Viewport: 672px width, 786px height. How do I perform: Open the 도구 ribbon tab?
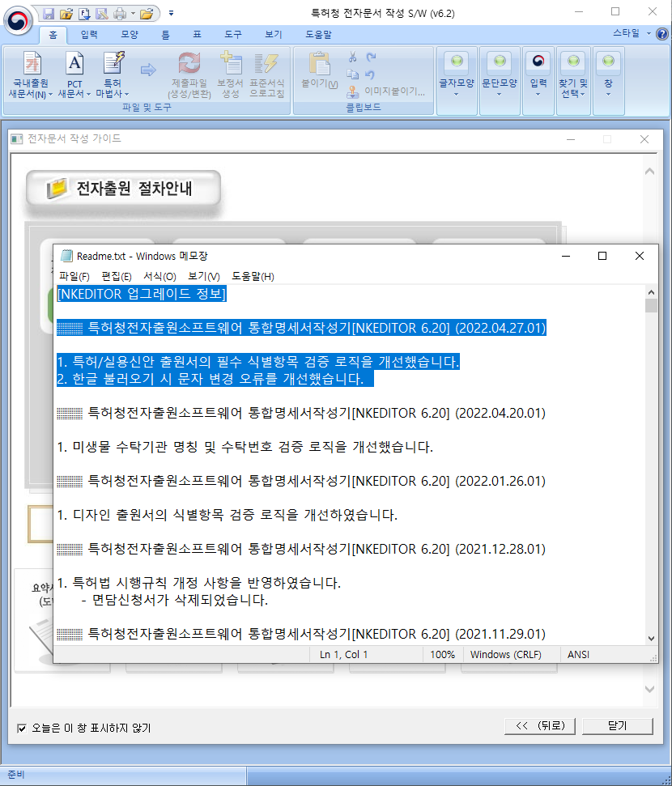232,35
